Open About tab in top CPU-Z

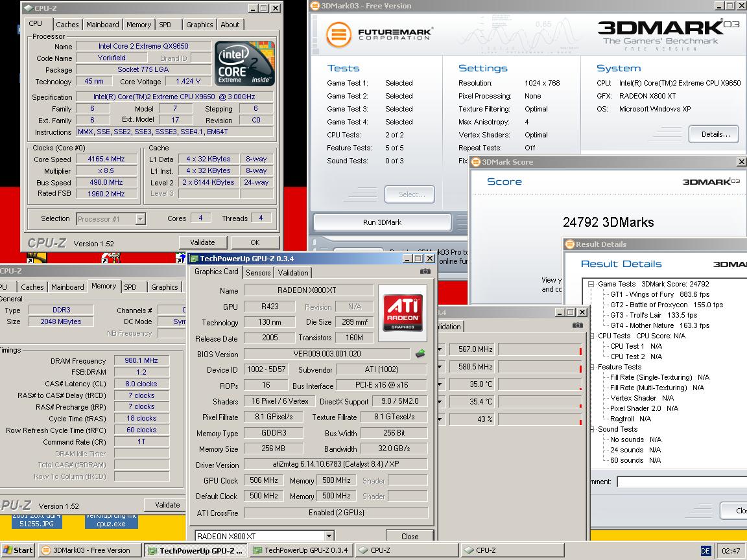pyautogui.click(x=230, y=24)
